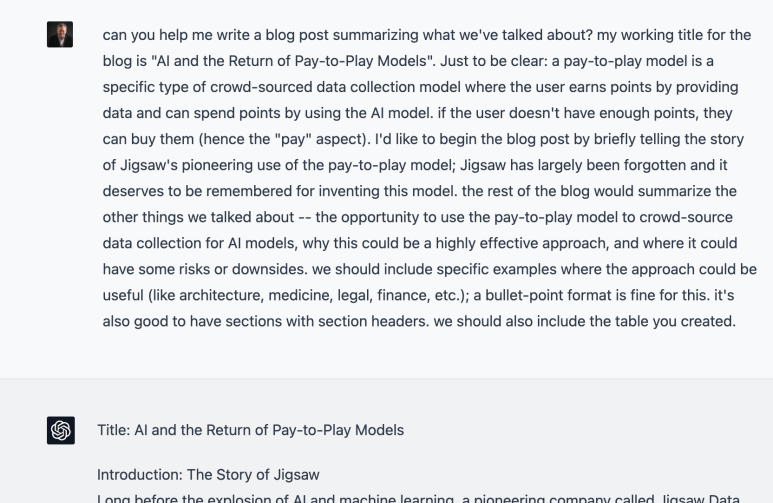Image resolution: width=773 pixels, height=503 pixels.
Task: Click the partially visible line mentioning 'Jigsaw Data'
Action: [x=418, y=498]
